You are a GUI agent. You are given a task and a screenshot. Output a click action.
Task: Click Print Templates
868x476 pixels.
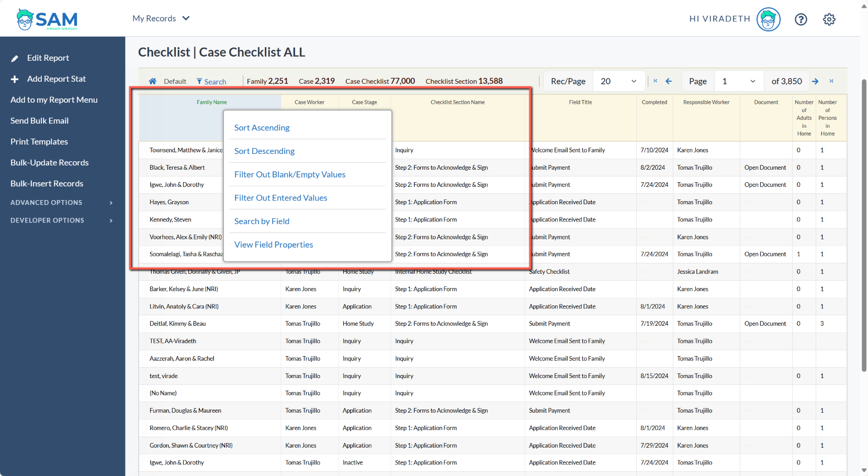pyautogui.click(x=39, y=142)
